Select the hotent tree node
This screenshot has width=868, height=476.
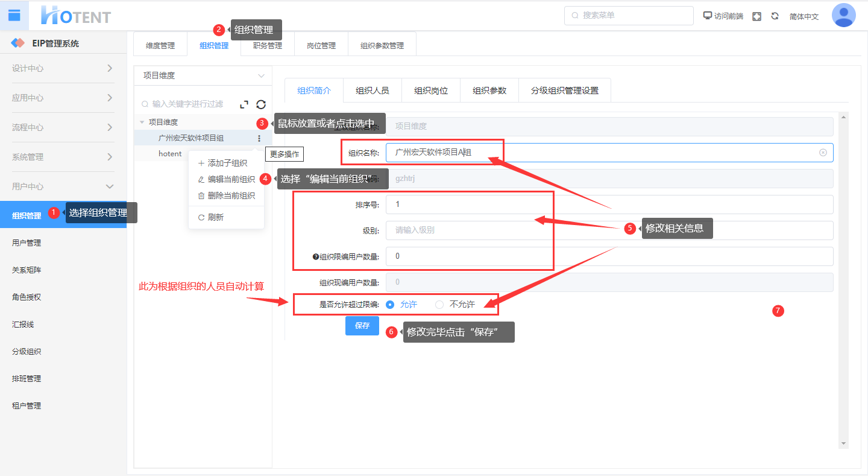tap(170, 154)
